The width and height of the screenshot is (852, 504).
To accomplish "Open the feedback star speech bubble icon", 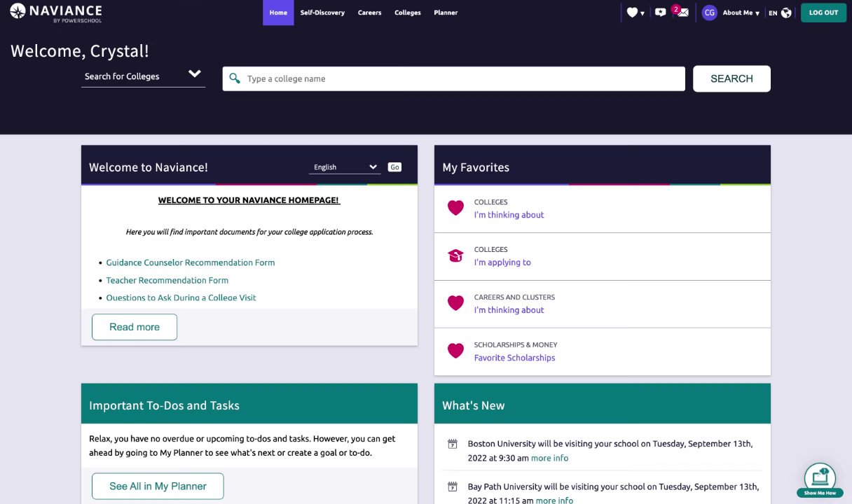I will coord(660,13).
